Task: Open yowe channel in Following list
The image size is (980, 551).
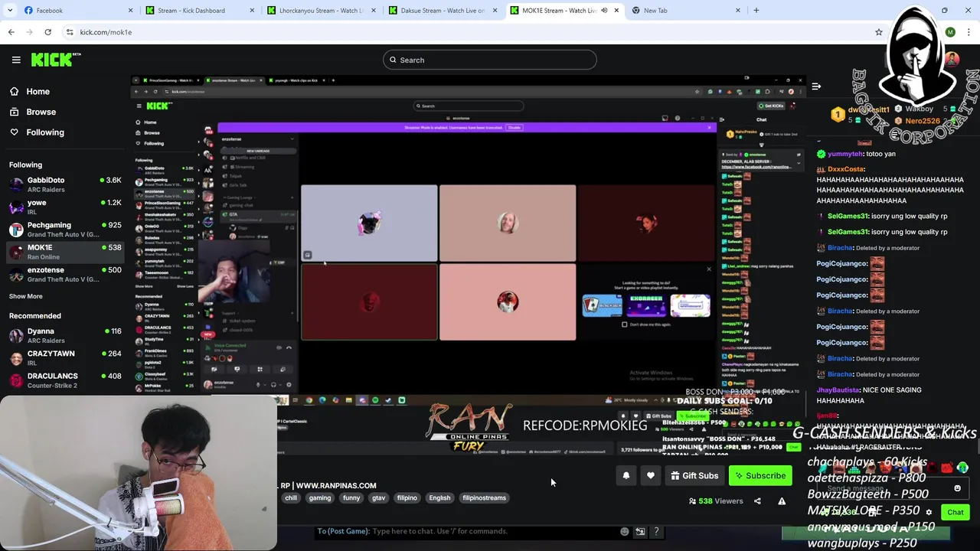Action: (x=64, y=207)
